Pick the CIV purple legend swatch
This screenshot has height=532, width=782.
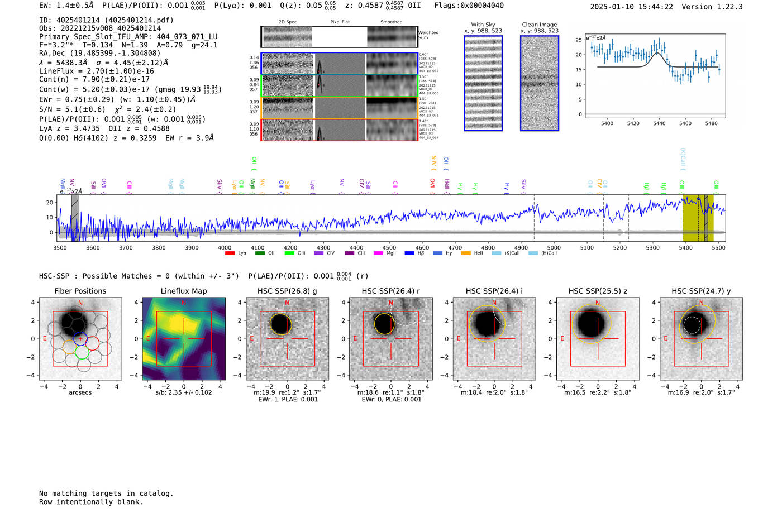click(x=318, y=253)
